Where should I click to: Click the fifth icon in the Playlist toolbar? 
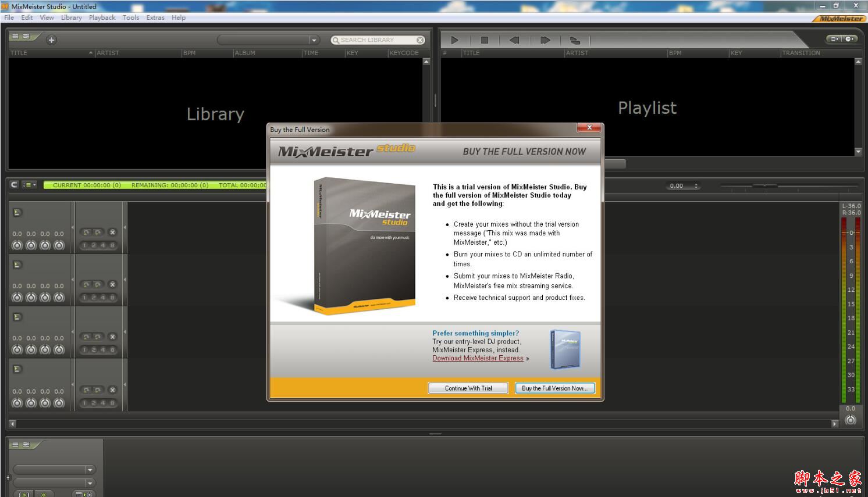(575, 40)
